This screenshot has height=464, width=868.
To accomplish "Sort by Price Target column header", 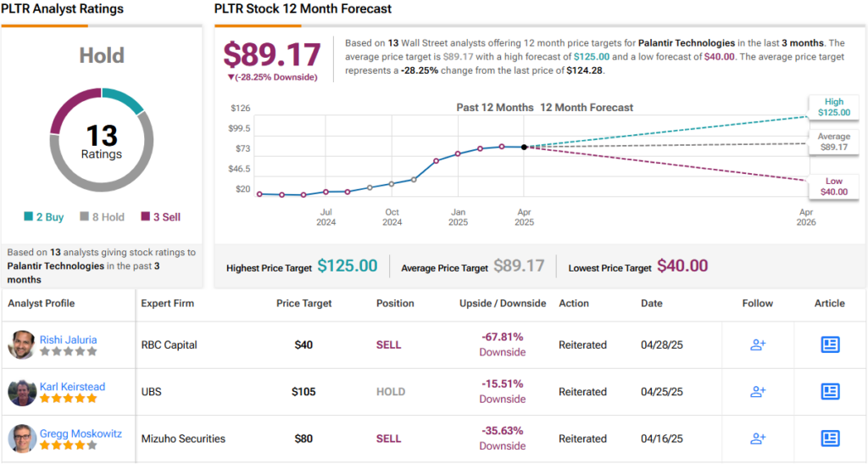I will click(x=304, y=304).
